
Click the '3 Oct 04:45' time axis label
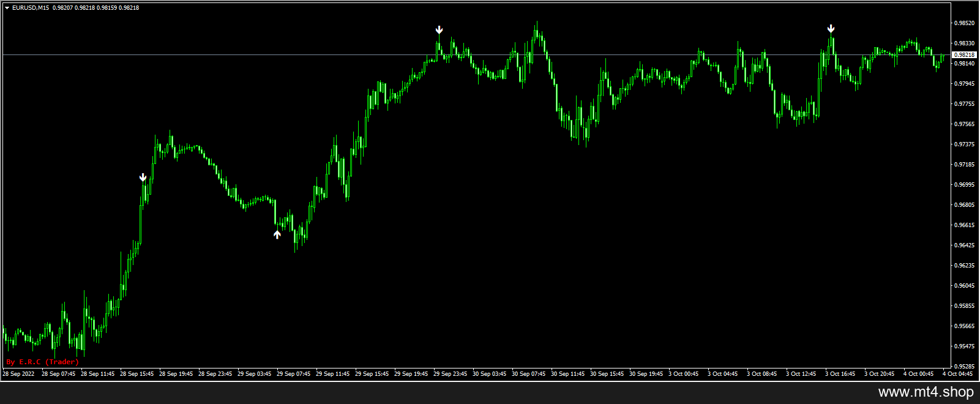tap(722, 374)
